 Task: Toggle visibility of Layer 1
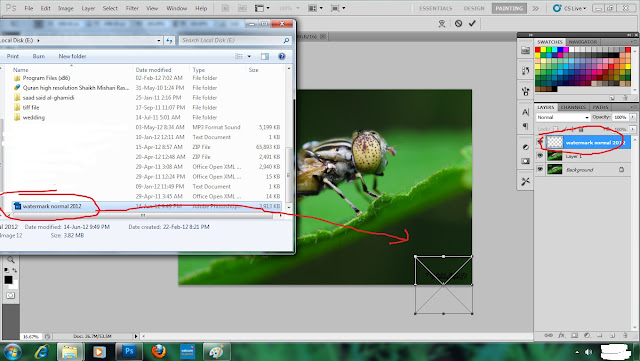540,156
